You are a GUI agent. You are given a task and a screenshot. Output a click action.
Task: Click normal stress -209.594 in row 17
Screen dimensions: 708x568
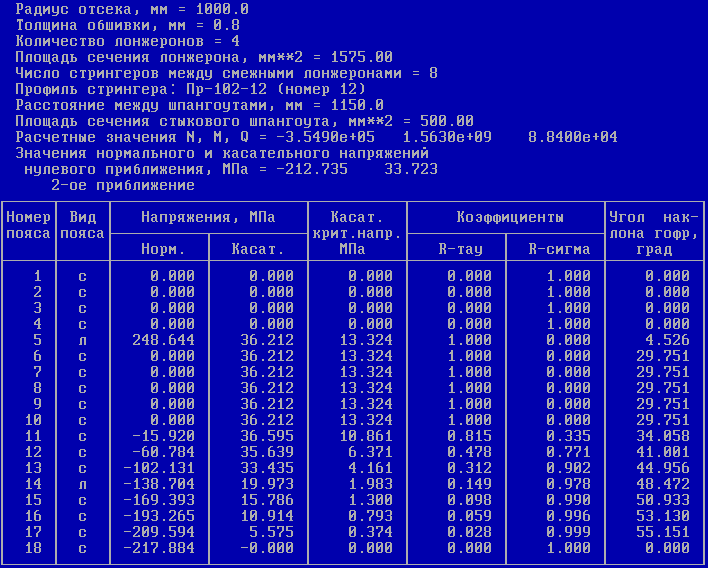tap(159, 531)
